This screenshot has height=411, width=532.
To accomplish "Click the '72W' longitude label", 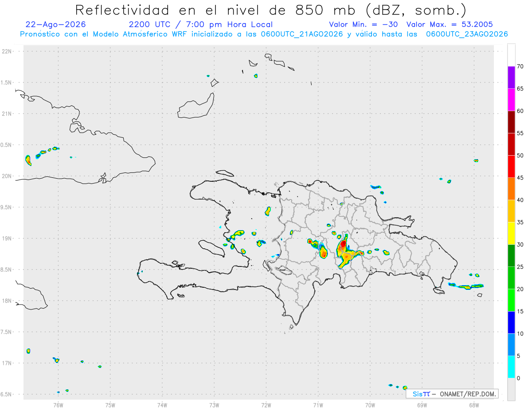I will point(266,405).
